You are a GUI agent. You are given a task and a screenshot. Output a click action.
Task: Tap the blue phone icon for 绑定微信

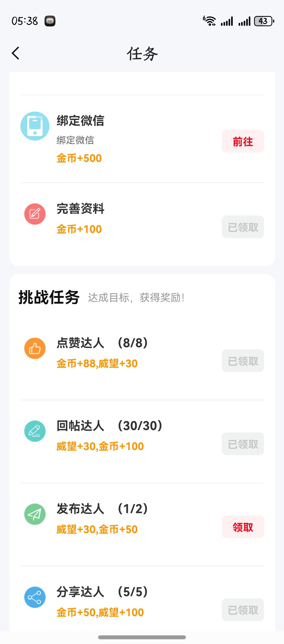[35, 126]
